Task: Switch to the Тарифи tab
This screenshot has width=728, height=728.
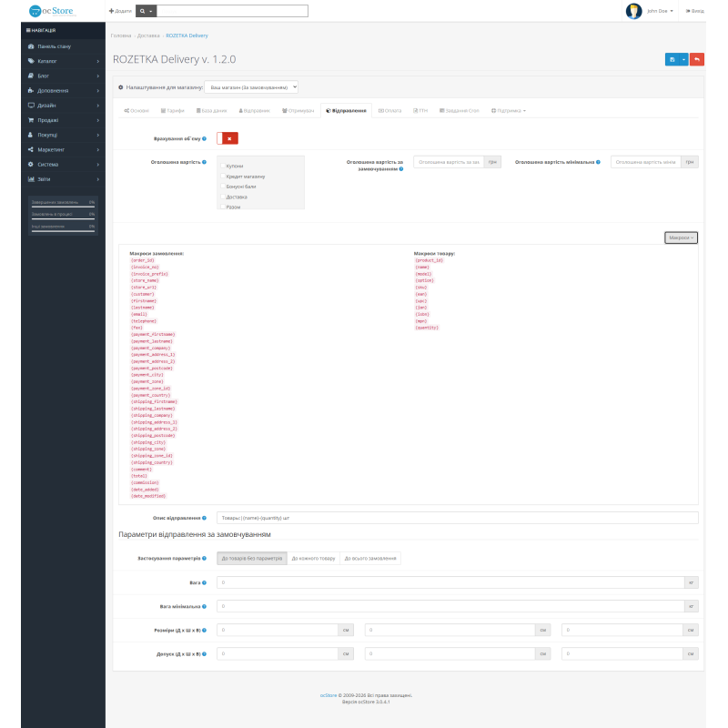Action: click(x=173, y=110)
